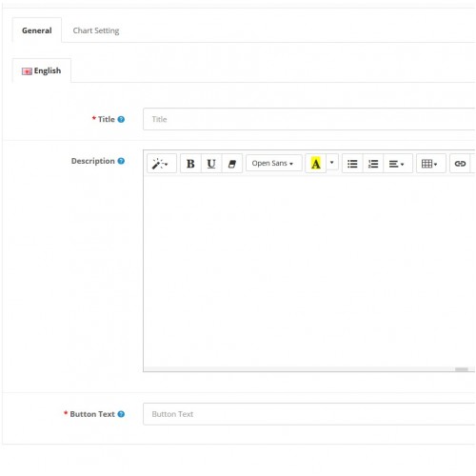Click into the Title input field

(309, 119)
